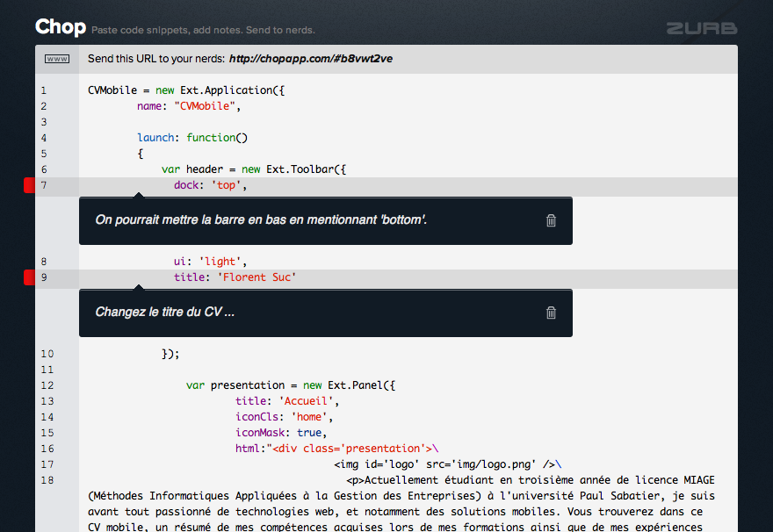Select line number 4

coord(44,138)
